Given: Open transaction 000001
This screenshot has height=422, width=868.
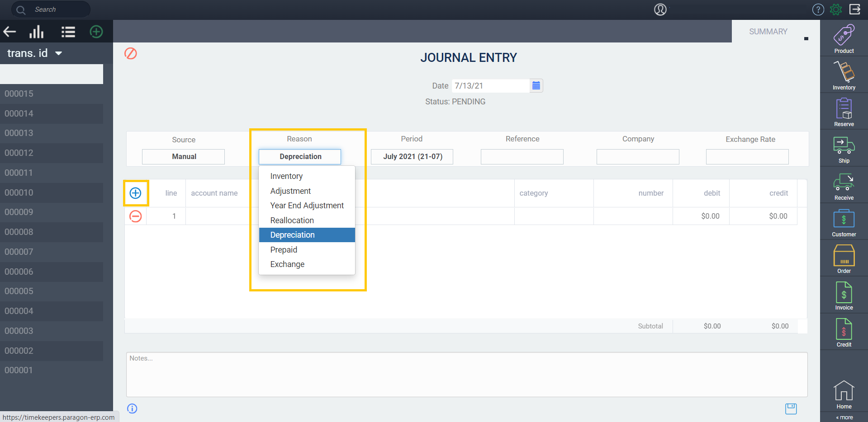Looking at the screenshot, I should click(x=52, y=370).
